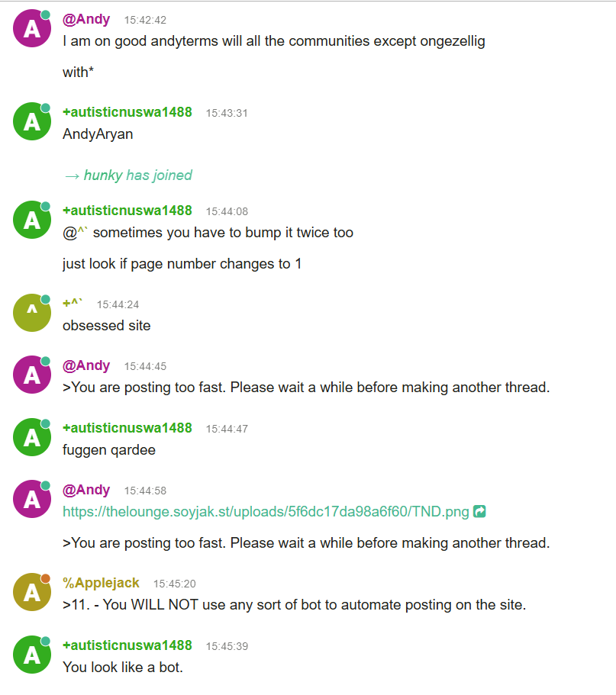The height and width of the screenshot is (695, 616).
Task: Click Andy's avatar at the 15:44:45 message
Action: [x=32, y=375]
